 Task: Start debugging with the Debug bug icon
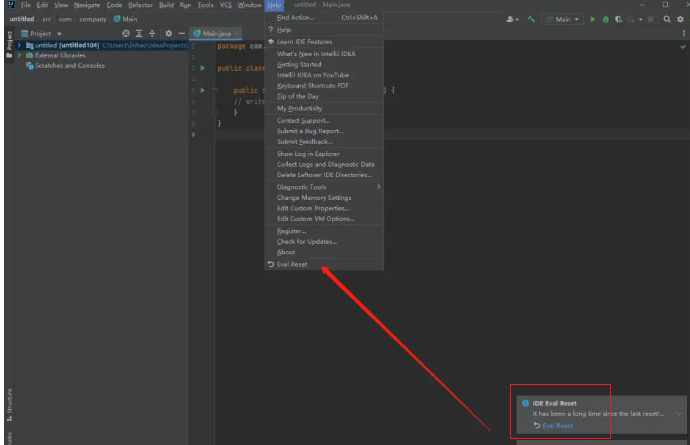606,18
